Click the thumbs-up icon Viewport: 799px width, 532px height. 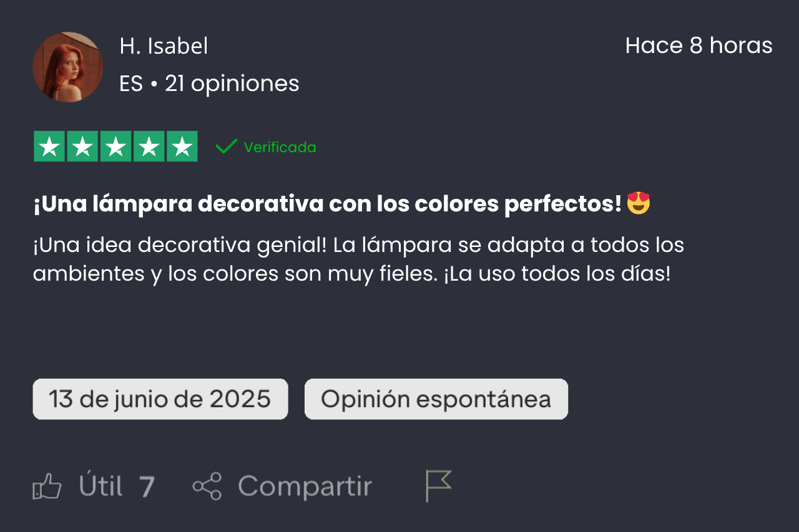(x=47, y=486)
